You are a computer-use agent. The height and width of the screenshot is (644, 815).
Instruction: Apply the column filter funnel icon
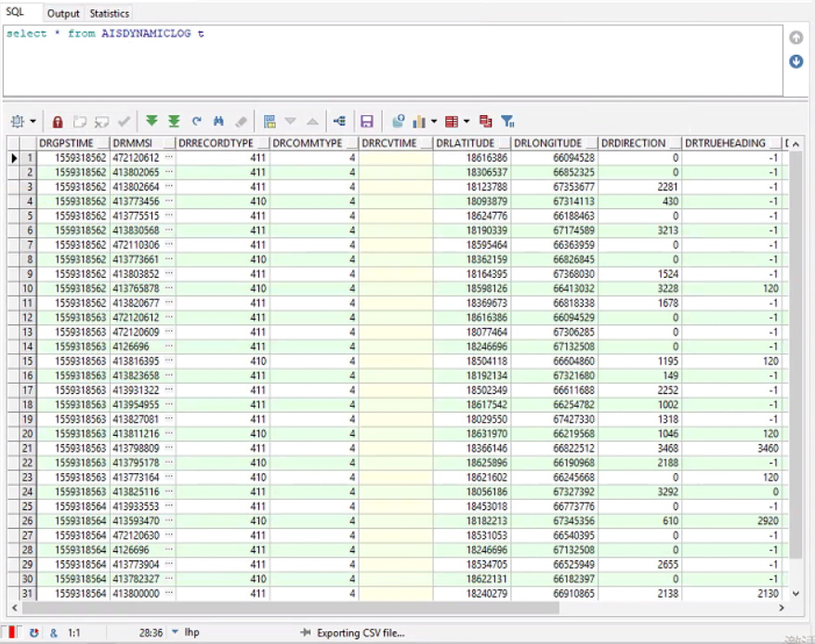pyautogui.click(x=507, y=121)
